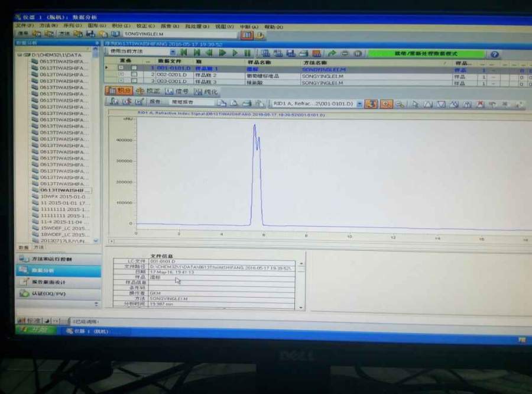Viewport: 532px width, 394px height.
Task: Click the blue help question icon
Action: tap(494, 54)
